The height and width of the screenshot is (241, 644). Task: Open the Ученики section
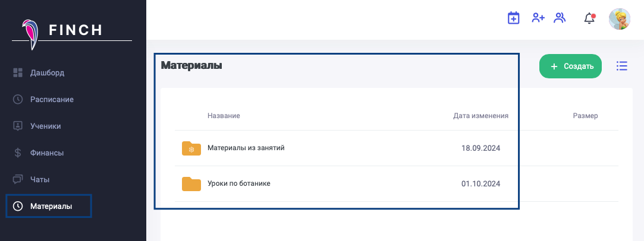point(45,126)
